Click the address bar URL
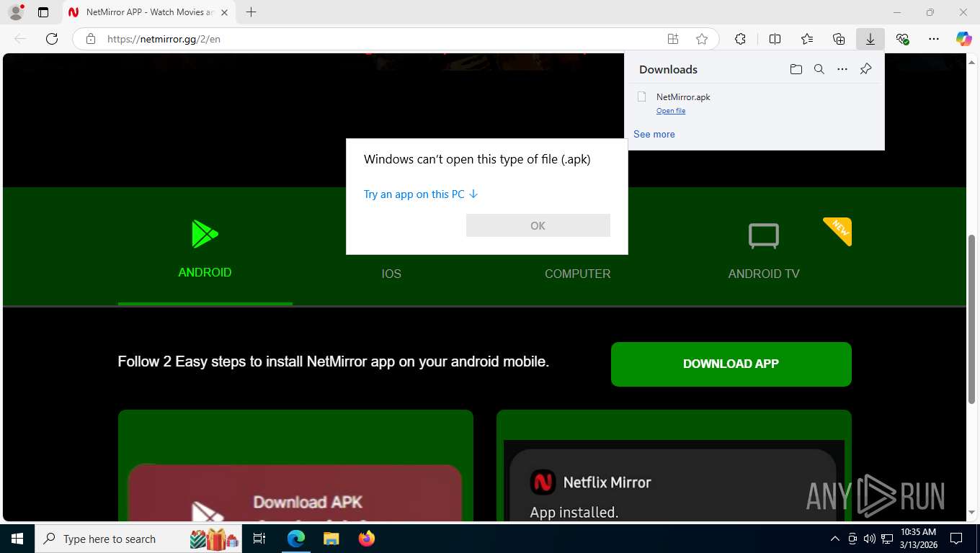Image resolution: width=980 pixels, height=553 pixels. 164,39
